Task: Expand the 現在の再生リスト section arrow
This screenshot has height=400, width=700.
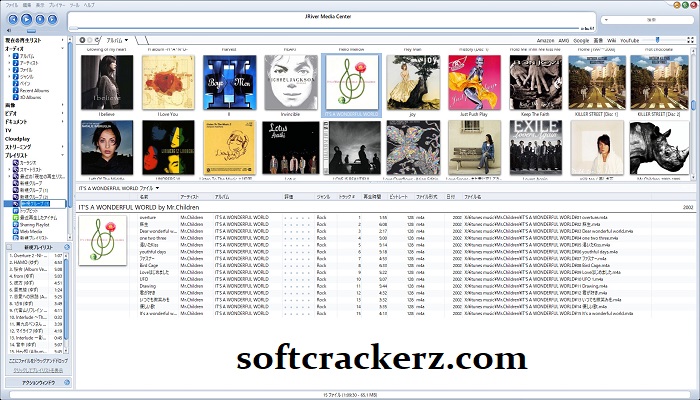Action: (x=62, y=40)
